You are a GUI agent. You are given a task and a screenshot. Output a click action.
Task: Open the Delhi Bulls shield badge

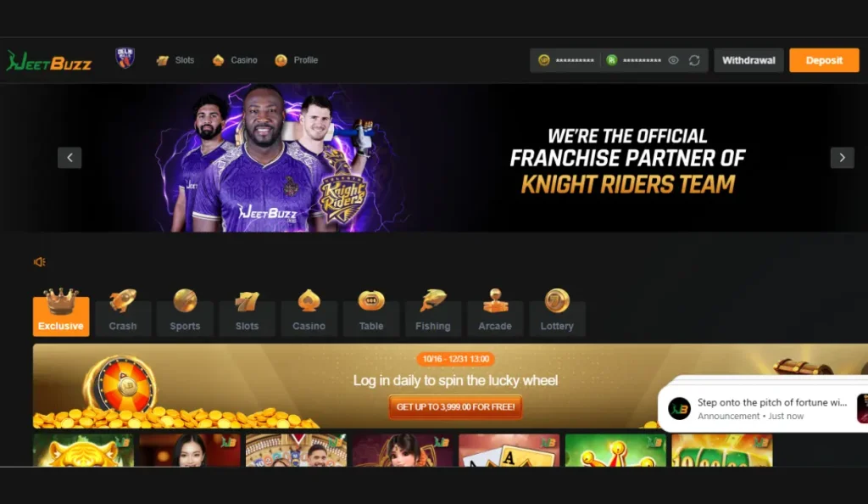tap(125, 59)
